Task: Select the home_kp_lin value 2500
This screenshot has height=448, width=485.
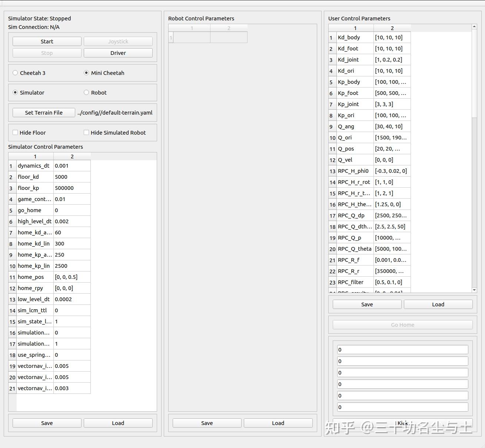Action: [72, 266]
